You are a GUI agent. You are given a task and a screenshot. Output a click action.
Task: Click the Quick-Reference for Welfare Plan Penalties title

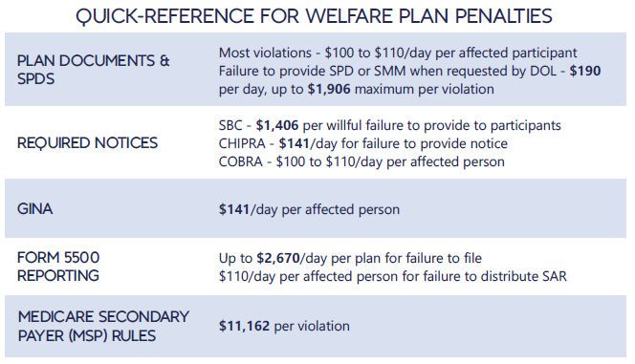click(x=314, y=16)
